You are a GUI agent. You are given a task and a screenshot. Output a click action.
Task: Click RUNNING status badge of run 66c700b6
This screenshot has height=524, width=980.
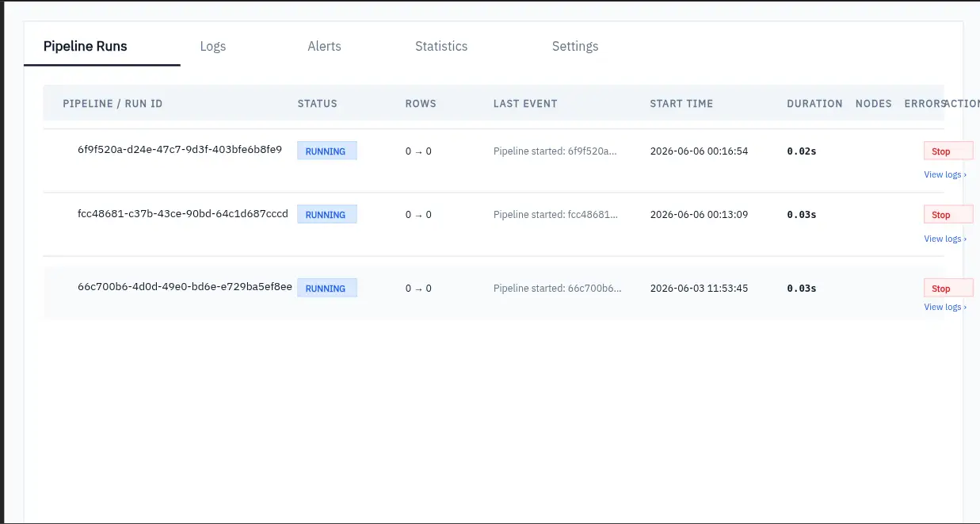(x=326, y=289)
